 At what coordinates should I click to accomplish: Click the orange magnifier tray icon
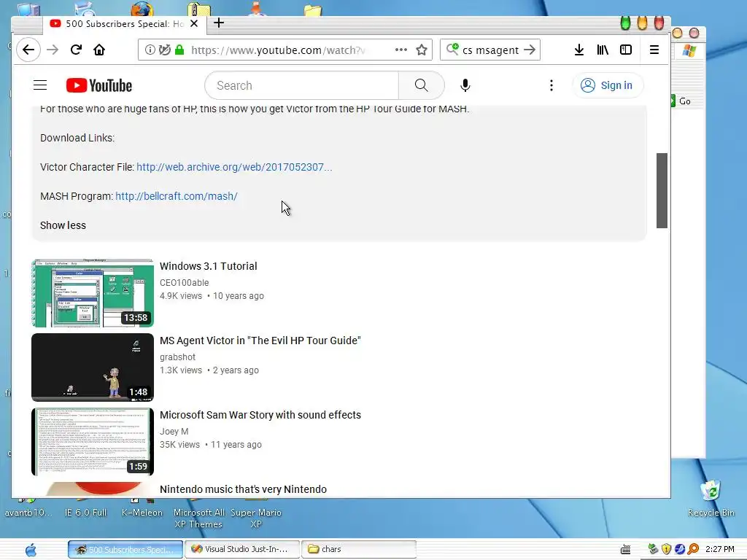(693, 549)
